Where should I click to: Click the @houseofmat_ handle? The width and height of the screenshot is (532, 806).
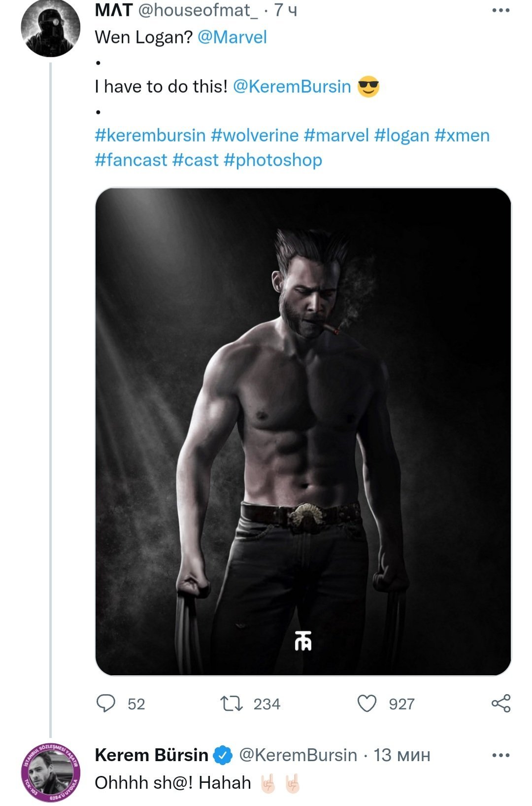click(198, 10)
